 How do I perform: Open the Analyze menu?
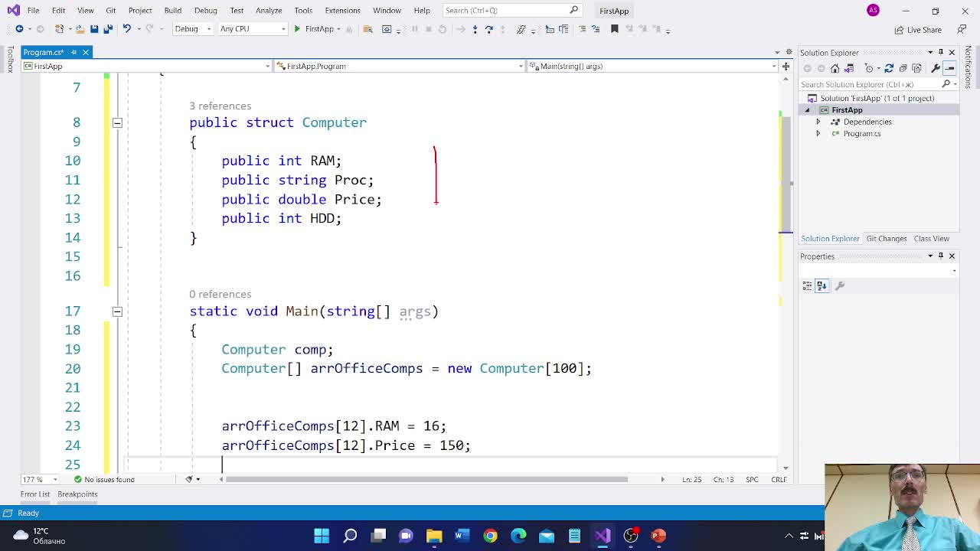point(269,11)
